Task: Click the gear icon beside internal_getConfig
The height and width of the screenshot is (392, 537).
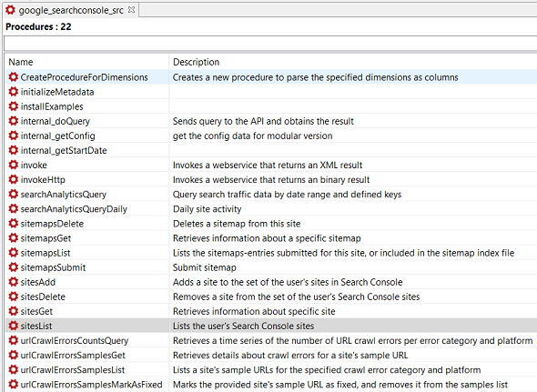Action: pyautogui.click(x=13, y=136)
